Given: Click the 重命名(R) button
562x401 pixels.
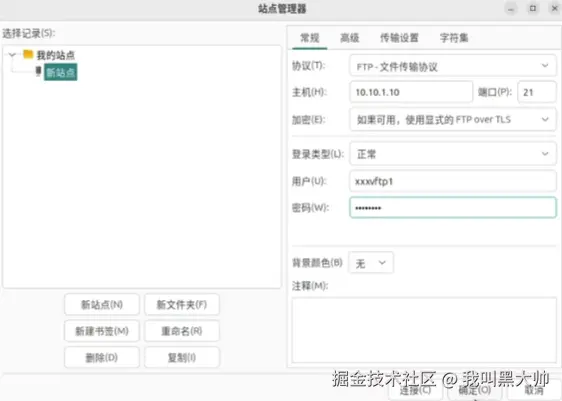Looking at the screenshot, I should click(x=182, y=331).
